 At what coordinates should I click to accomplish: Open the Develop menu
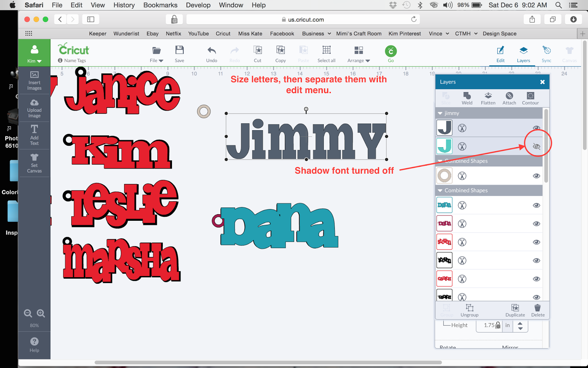(x=198, y=5)
